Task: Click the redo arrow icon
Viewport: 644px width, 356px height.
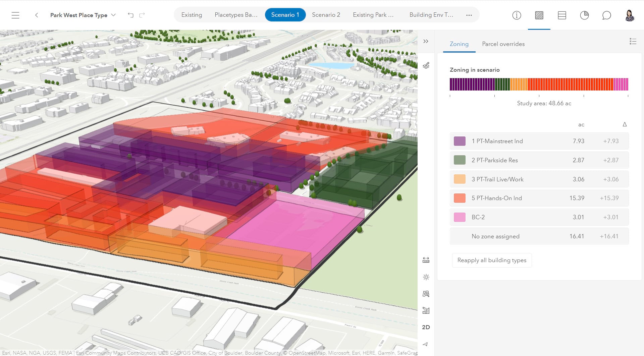Action: 142,15
